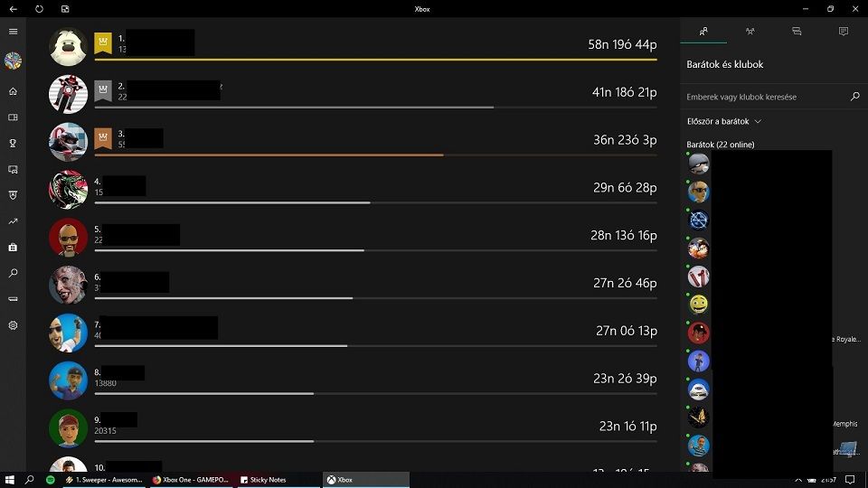Go back using the title bar arrow

tap(13, 9)
